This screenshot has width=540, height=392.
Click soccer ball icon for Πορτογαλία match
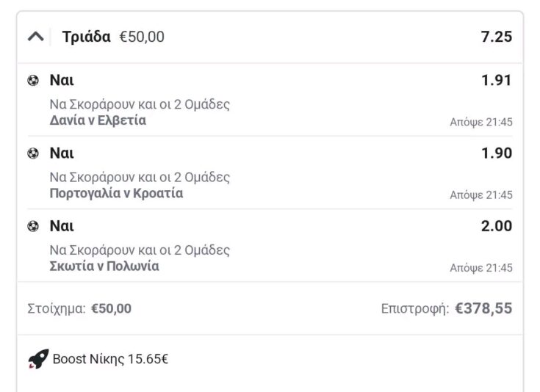(32, 153)
